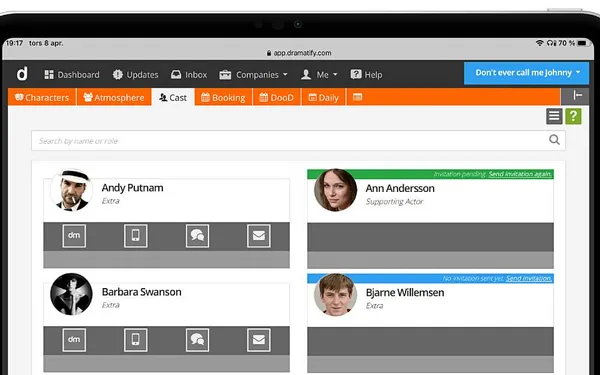Select the Cast tab
Screen dimensions: 600x375
click(x=173, y=97)
